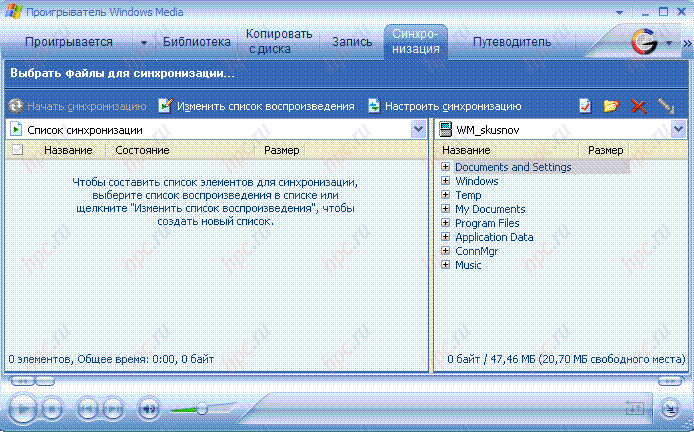Open the title bar menu dropdown arrow
The height and width of the screenshot is (432, 694).
[619, 12]
